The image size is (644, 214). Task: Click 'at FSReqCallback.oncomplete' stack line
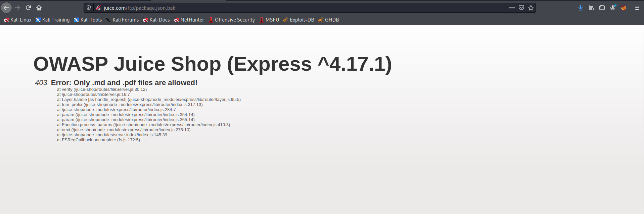pos(98,140)
